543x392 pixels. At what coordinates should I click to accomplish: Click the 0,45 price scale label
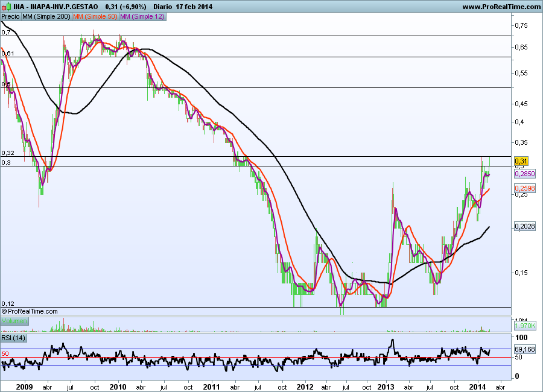521,104
